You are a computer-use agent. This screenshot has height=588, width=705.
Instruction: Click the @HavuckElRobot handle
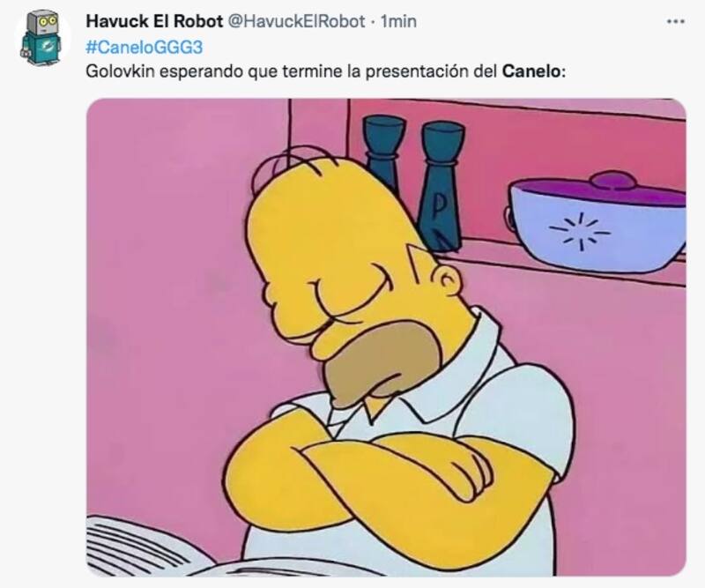pos(297,21)
